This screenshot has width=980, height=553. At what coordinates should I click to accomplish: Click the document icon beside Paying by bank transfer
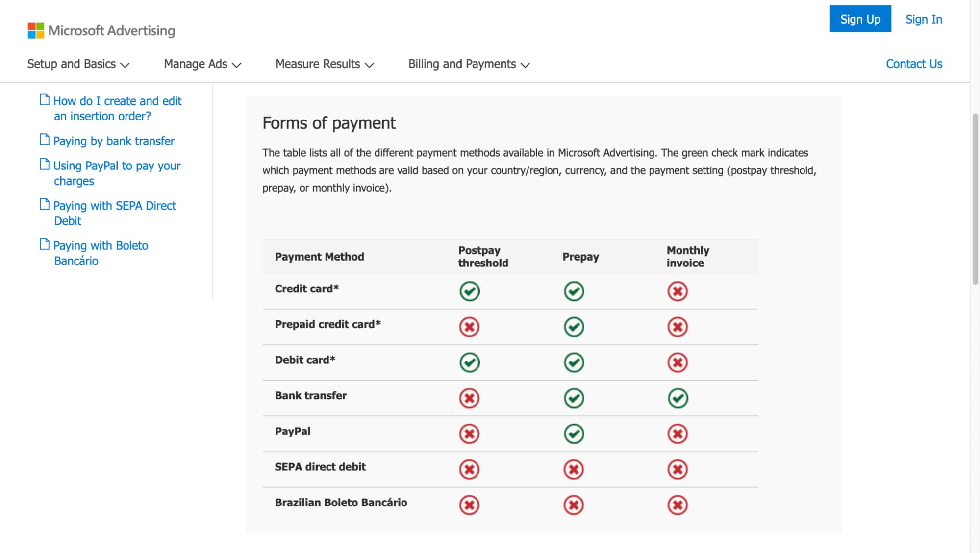(x=45, y=140)
